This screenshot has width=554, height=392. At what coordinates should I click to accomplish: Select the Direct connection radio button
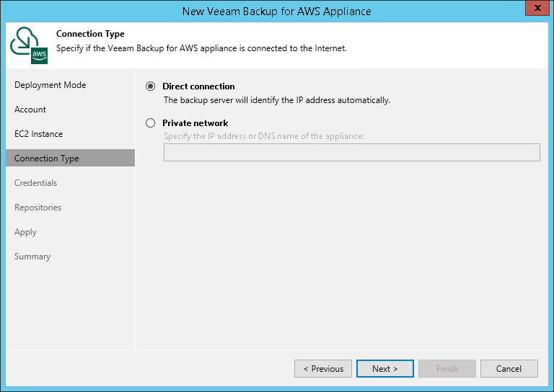(151, 86)
